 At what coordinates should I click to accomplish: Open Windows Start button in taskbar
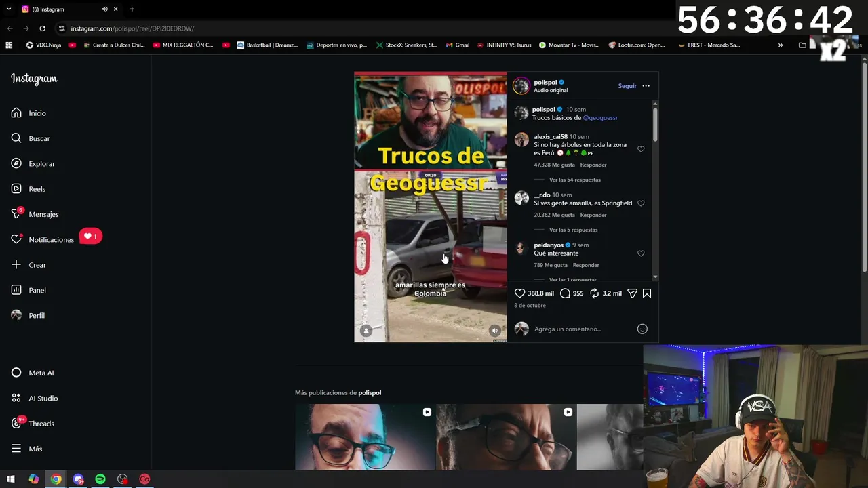(x=11, y=479)
